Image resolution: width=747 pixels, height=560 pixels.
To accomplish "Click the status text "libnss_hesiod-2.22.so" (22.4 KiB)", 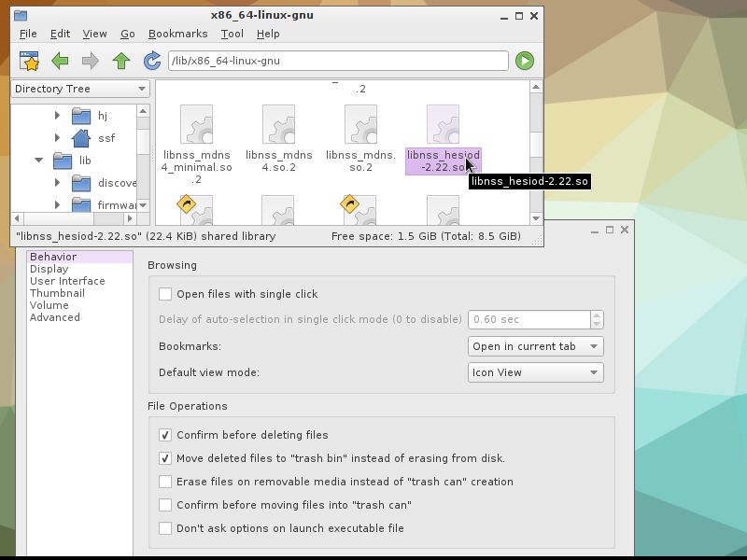I will point(146,236).
